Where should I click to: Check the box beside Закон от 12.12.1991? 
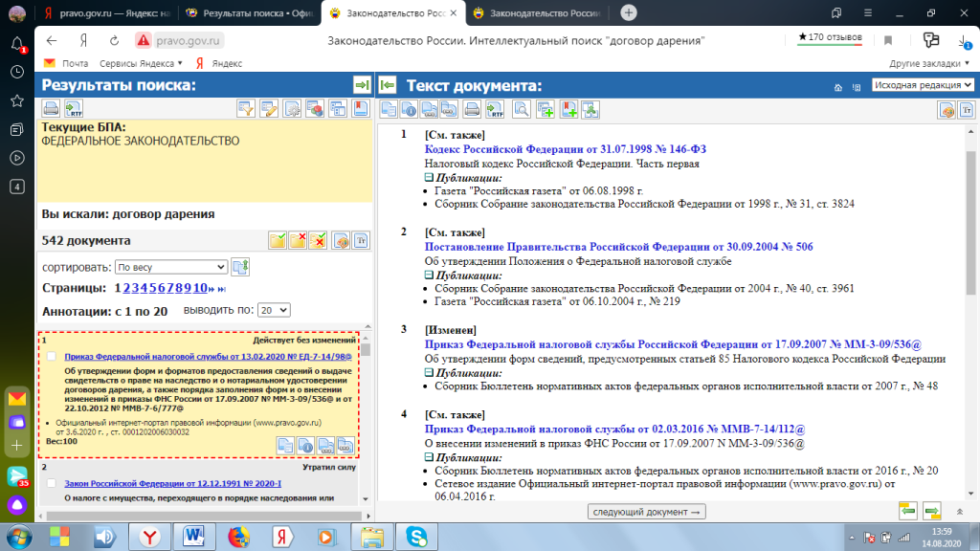[52, 484]
